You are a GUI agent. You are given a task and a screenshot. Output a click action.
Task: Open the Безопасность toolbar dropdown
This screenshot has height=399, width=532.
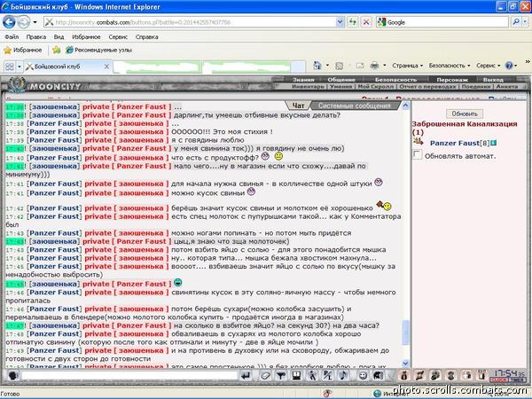click(x=450, y=66)
